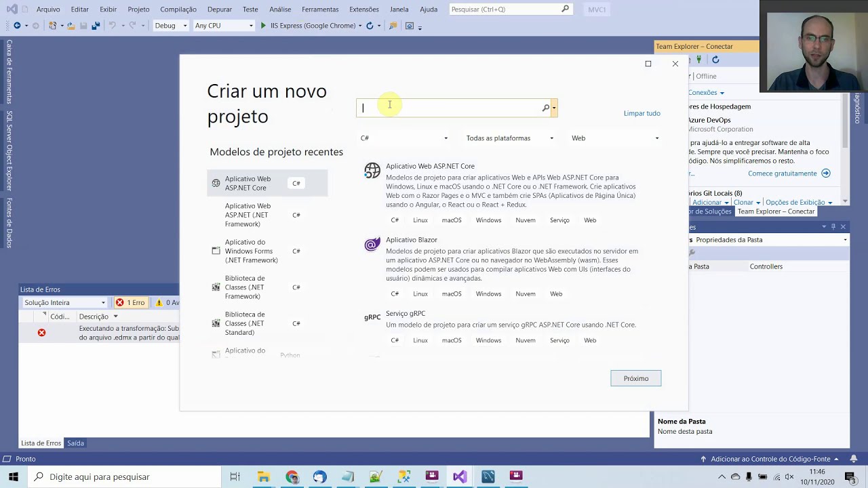The width and height of the screenshot is (868, 488).
Task: Click 'Adicionar ao Controle do Código-Fonte' in status bar
Action: click(x=770, y=460)
